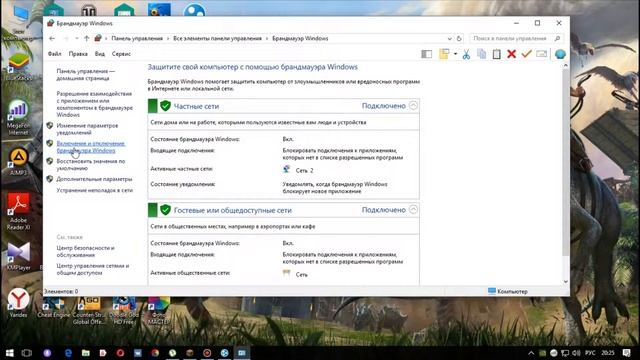Open Устранение неполадок в сети link

[94, 190]
